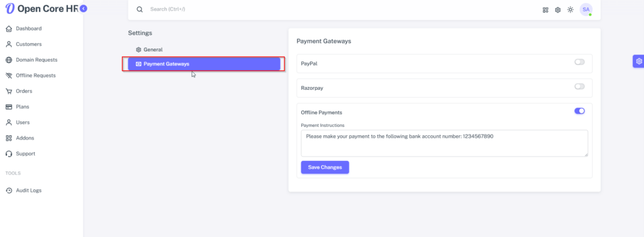Disable the Offline Payments toggle
The width and height of the screenshot is (644, 237).
point(579,111)
